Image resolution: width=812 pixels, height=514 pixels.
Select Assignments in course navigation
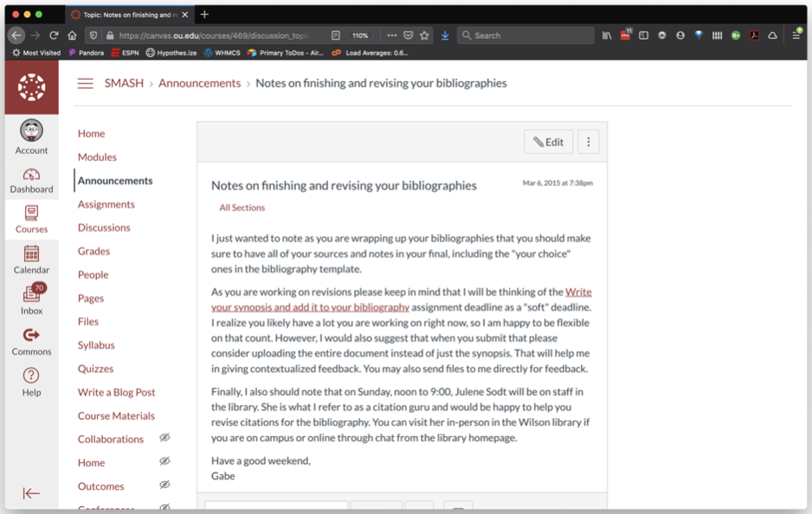click(106, 204)
